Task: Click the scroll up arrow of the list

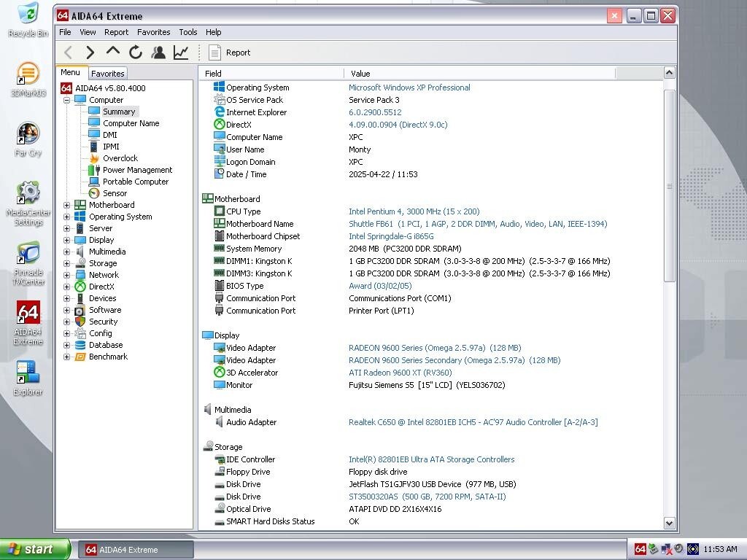Action: 670,73
